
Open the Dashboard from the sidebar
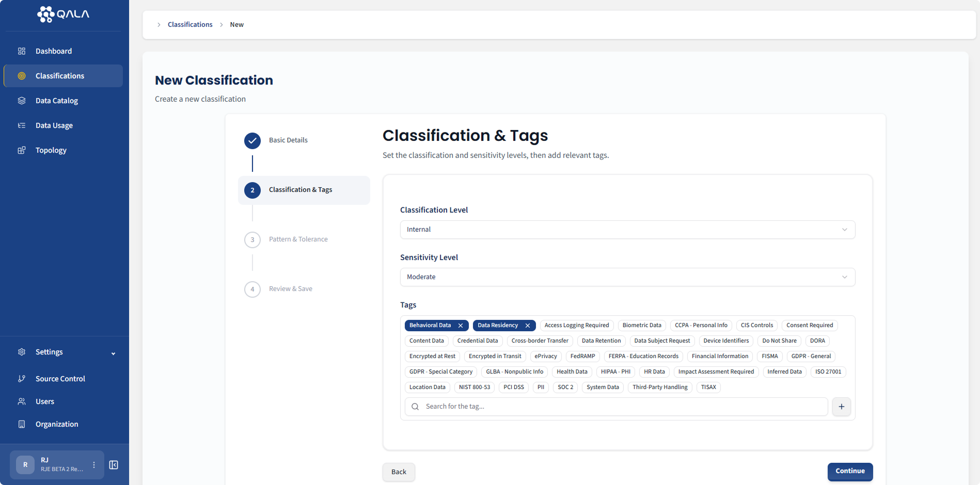tap(53, 51)
